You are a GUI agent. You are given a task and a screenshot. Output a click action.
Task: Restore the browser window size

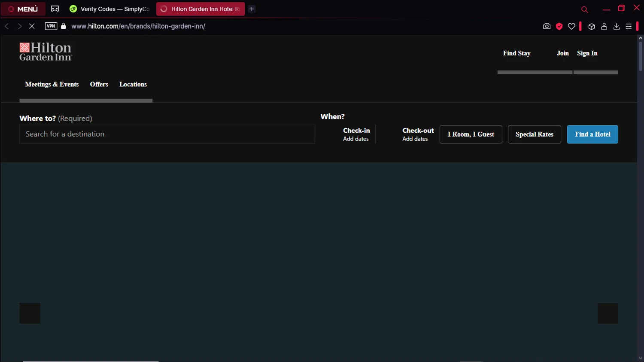(621, 8)
